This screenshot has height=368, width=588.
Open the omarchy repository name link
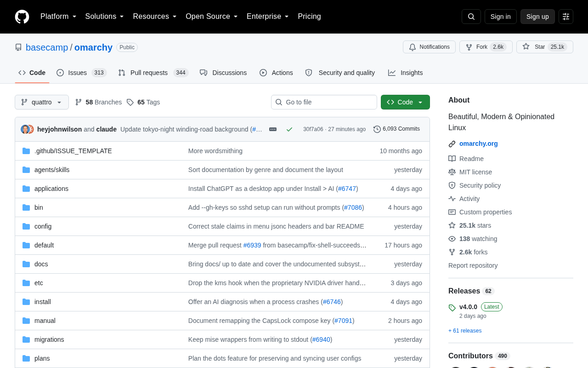pyautogui.click(x=93, y=47)
